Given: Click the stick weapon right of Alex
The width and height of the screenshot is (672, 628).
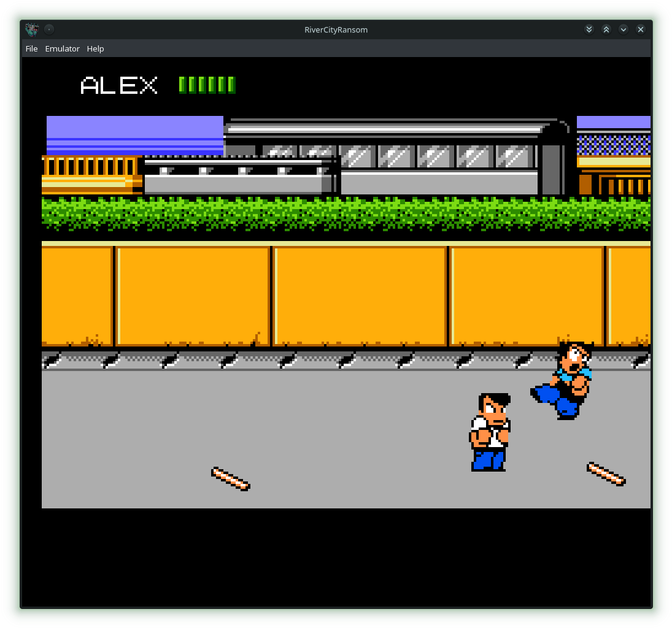Looking at the screenshot, I should [x=606, y=473].
